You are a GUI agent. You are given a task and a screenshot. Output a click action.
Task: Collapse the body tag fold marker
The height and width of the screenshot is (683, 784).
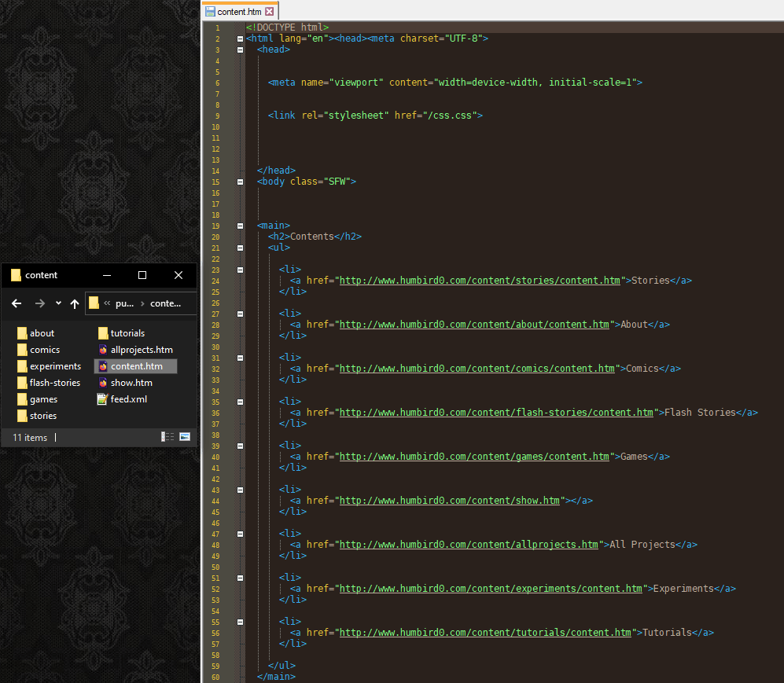tap(240, 182)
